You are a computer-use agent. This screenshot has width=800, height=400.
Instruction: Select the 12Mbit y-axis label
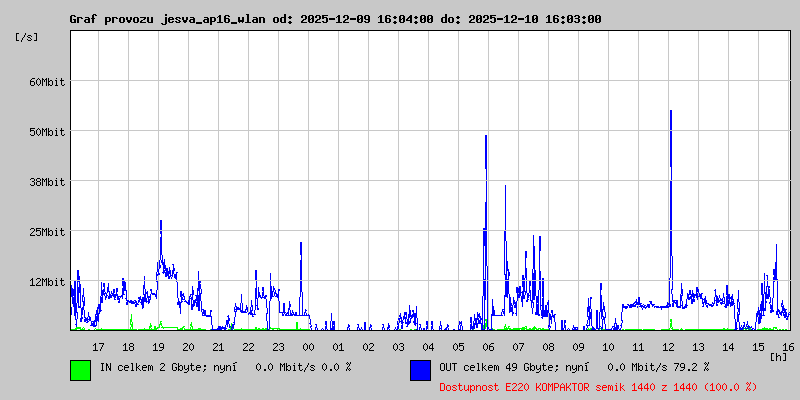coord(47,282)
